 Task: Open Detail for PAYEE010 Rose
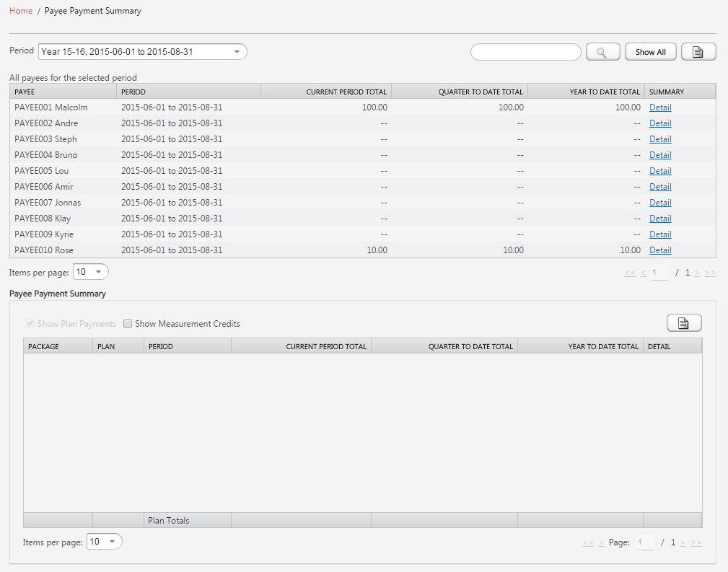point(660,250)
